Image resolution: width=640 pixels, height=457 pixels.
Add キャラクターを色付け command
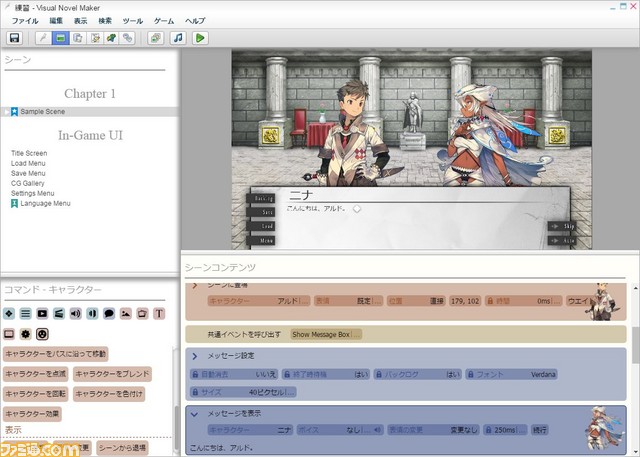(x=109, y=394)
